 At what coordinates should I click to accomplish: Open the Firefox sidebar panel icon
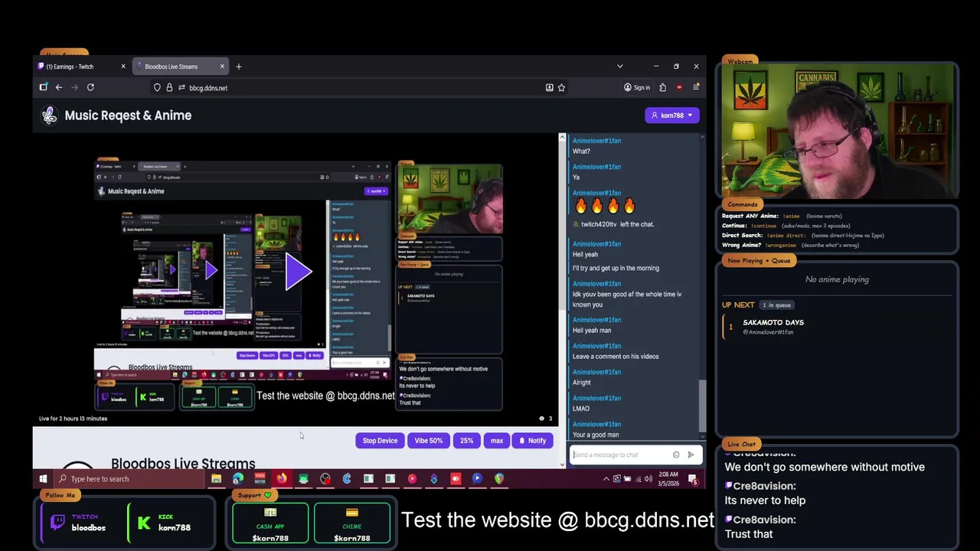[x=44, y=87]
